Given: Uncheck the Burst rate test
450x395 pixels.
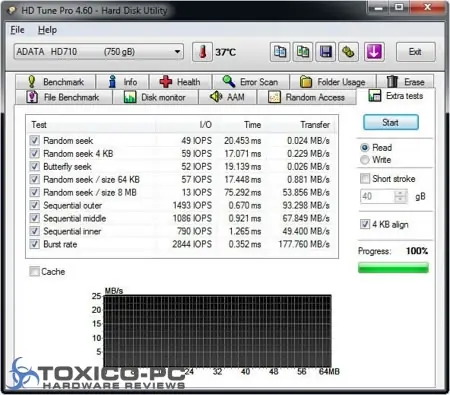Looking at the screenshot, I should click(34, 244).
